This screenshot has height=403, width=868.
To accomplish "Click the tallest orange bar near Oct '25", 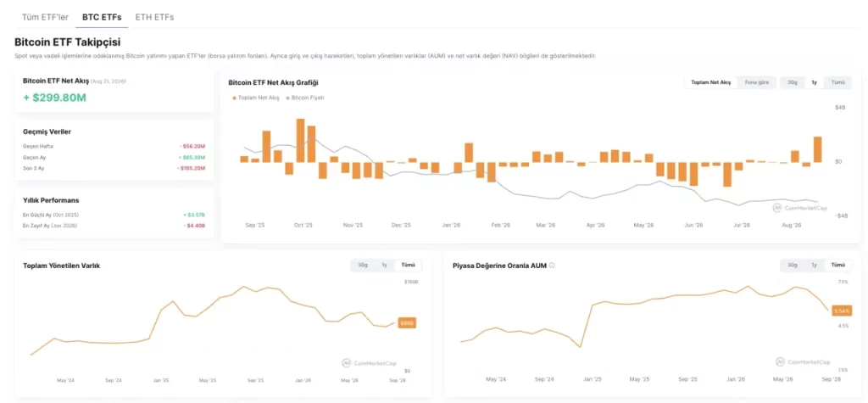I will pos(301,140).
